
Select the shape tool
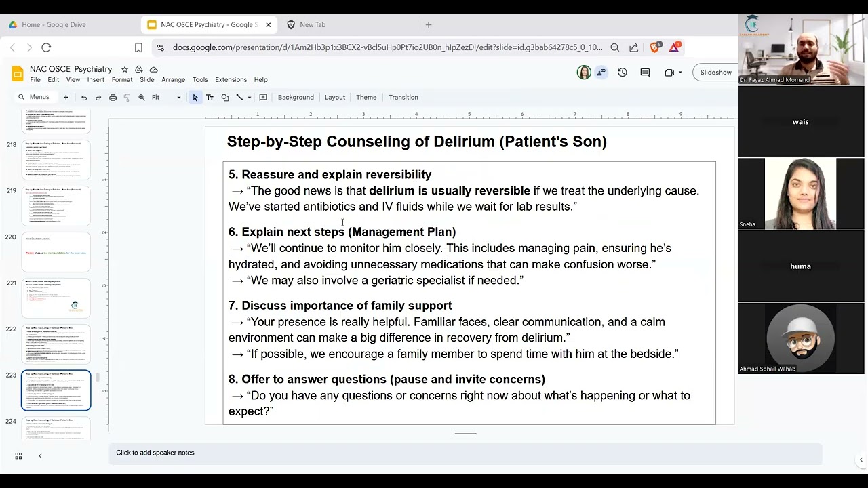tap(225, 98)
